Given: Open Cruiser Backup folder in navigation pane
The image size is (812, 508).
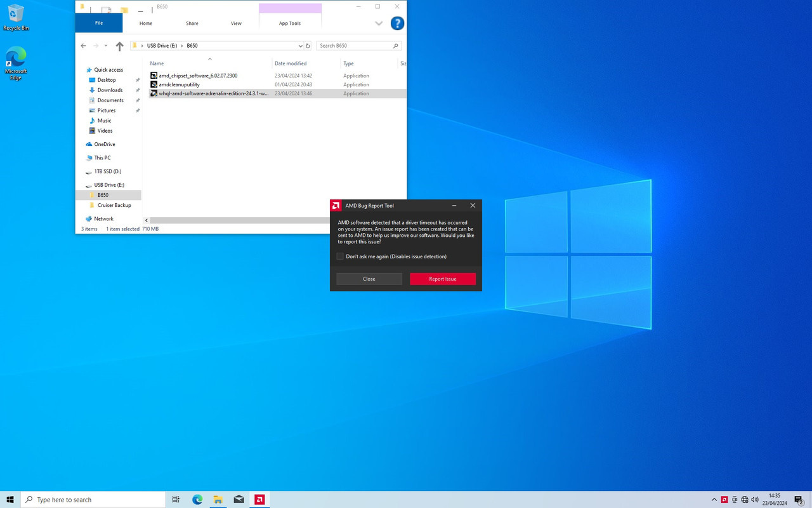Looking at the screenshot, I should click(114, 205).
